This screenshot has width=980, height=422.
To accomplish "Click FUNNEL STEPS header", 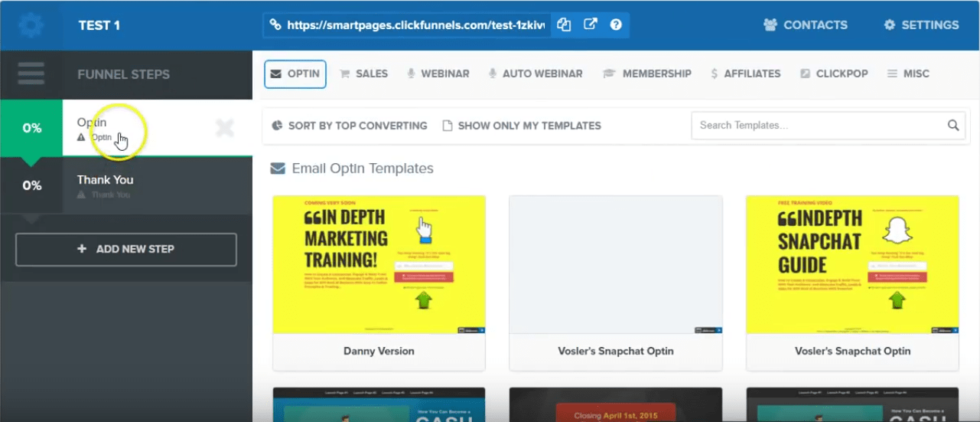I will tap(124, 74).
